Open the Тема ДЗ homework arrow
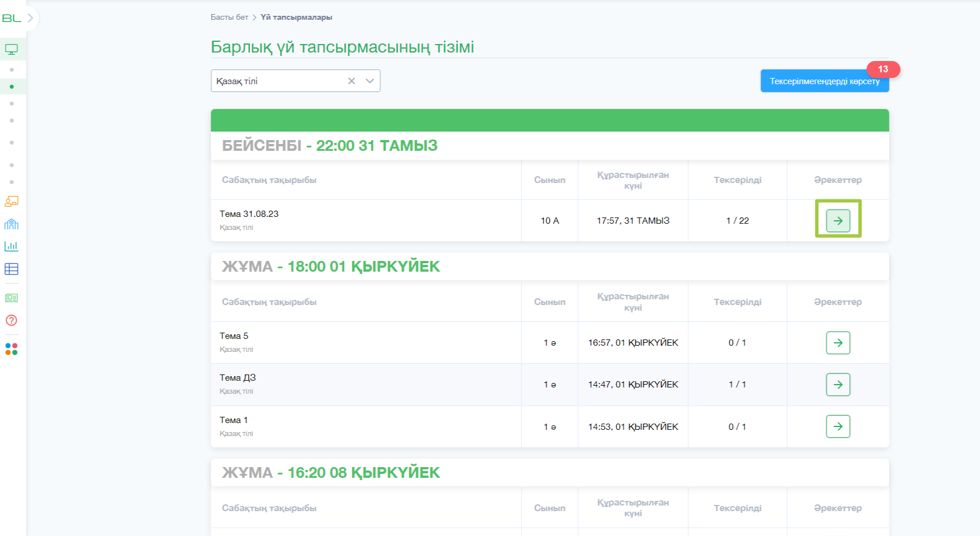The image size is (980, 536). 838,385
